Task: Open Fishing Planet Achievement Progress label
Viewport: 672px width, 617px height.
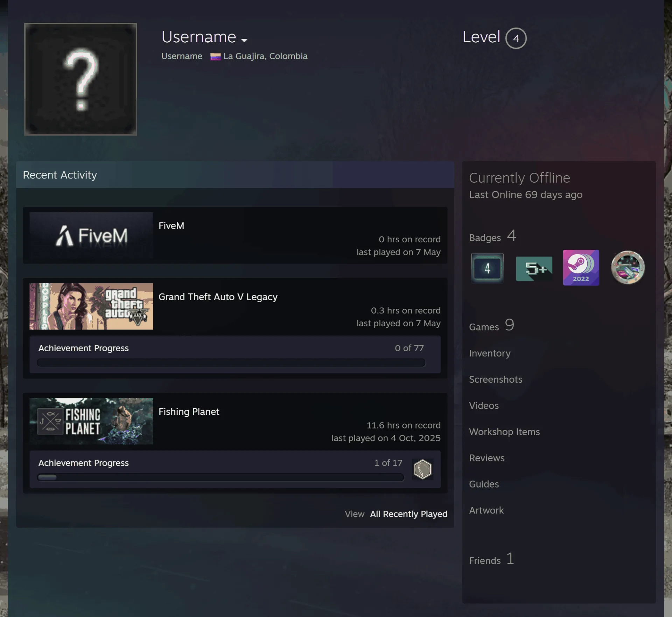Action: click(83, 463)
